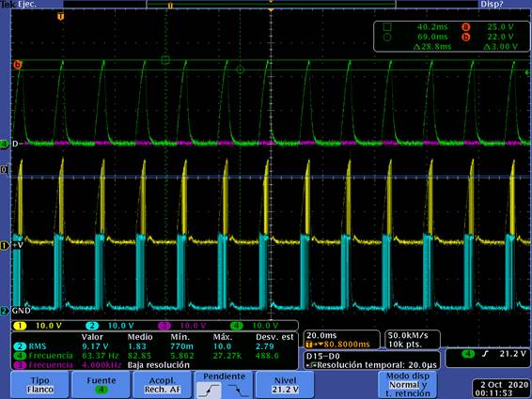Select the falling edge slope icon
The height and width of the screenshot is (399, 532).
point(238,390)
